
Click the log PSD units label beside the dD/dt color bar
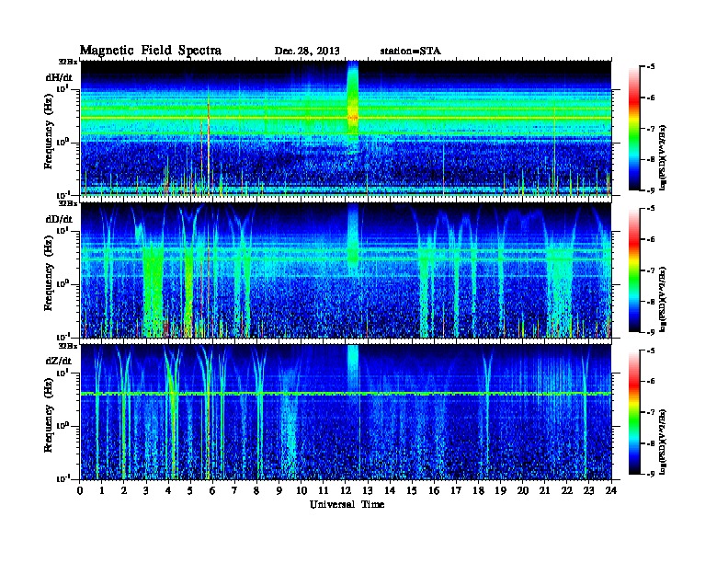point(664,299)
